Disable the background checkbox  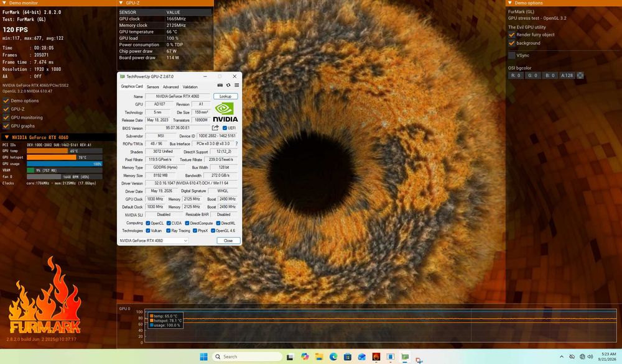click(512, 43)
